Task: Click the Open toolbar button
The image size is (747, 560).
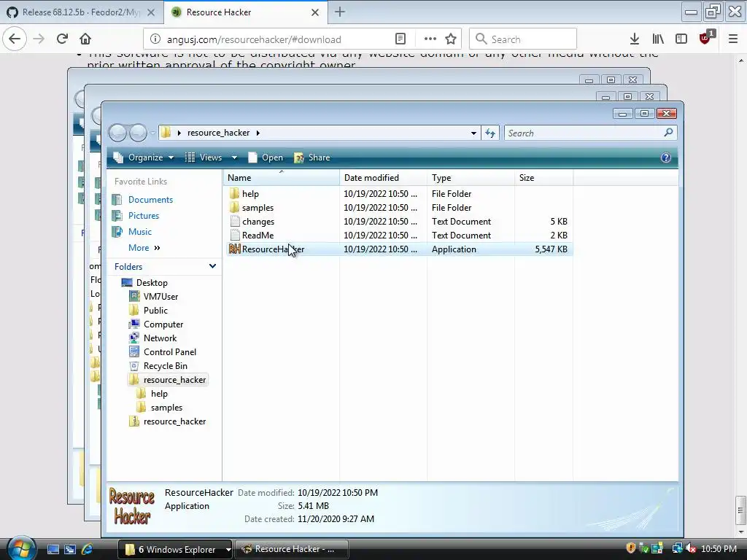Action: click(x=266, y=157)
